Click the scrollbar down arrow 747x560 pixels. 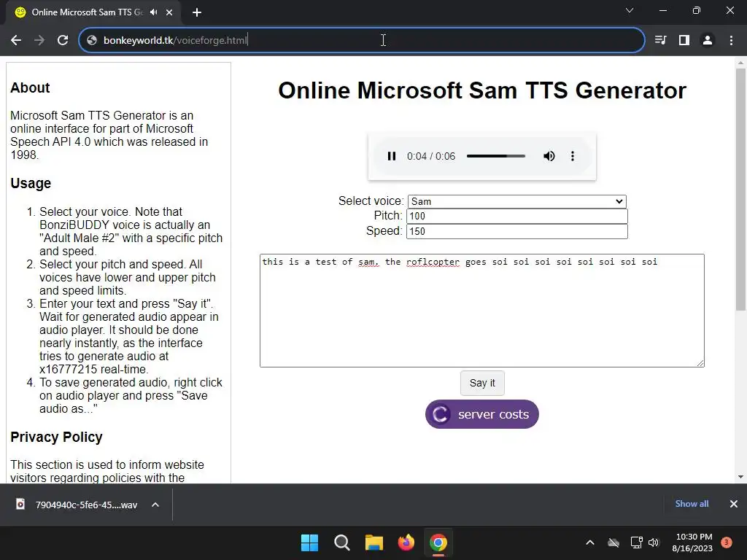[x=740, y=477]
